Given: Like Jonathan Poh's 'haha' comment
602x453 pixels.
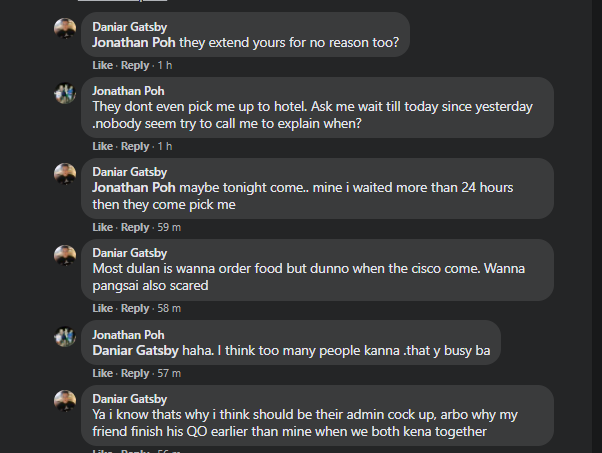Looking at the screenshot, I should pos(103,373).
